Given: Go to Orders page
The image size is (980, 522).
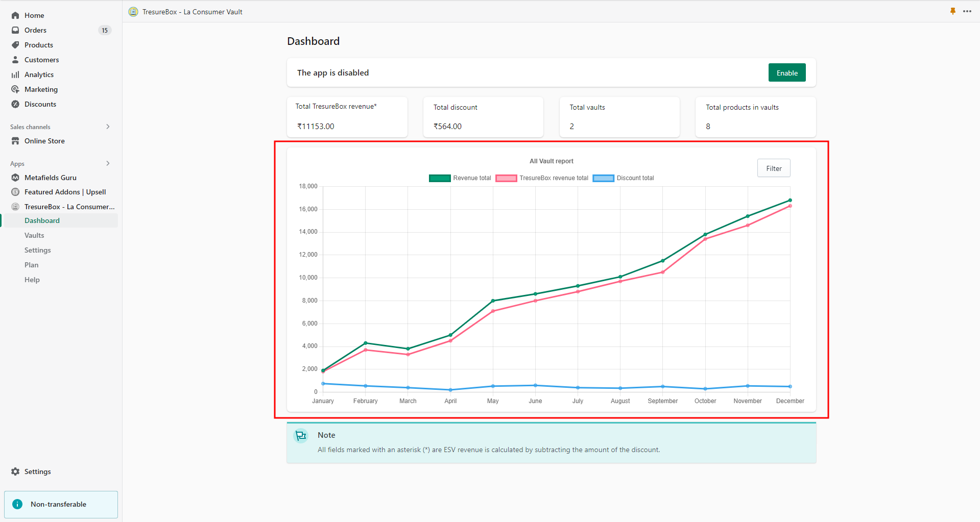Looking at the screenshot, I should (35, 30).
